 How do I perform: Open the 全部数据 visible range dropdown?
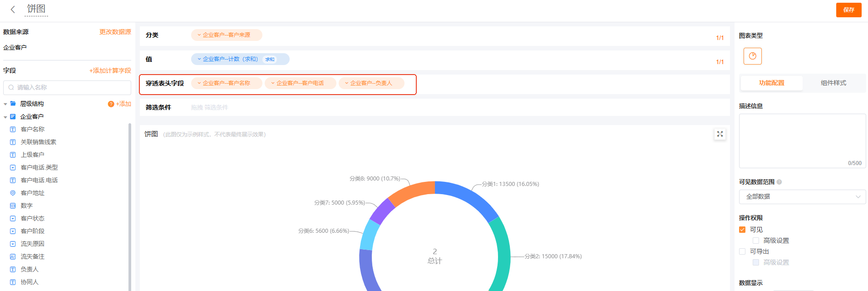coord(802,197)
